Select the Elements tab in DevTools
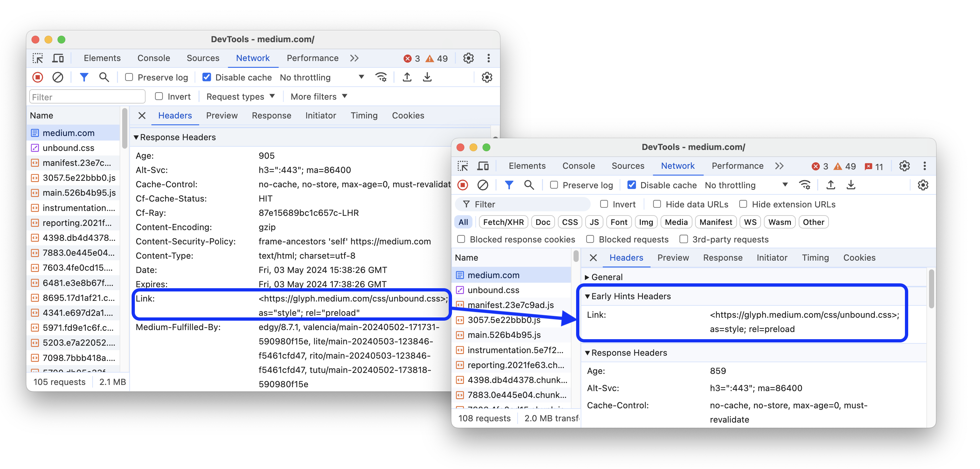Image resolution: width=980 pixels, height=469 pixels. (102, 57)
